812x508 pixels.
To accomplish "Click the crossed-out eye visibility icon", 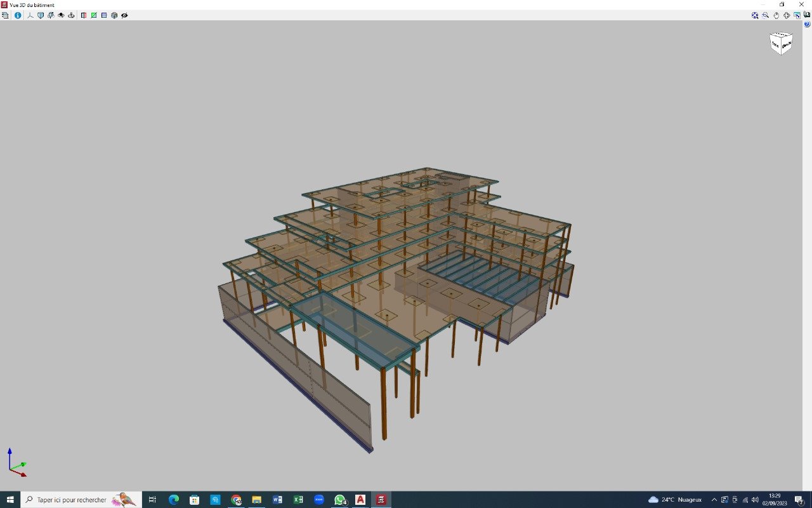I will click(x=124, y=15).
